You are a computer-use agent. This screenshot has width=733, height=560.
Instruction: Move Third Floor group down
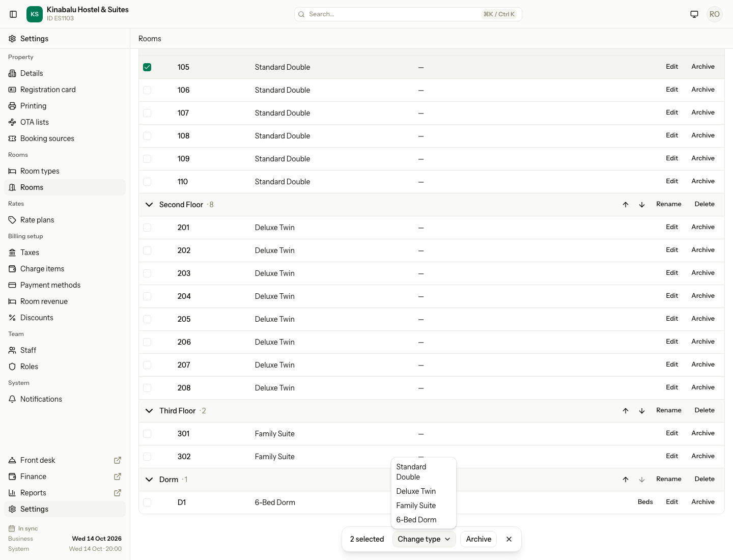[x=642, y=411]
